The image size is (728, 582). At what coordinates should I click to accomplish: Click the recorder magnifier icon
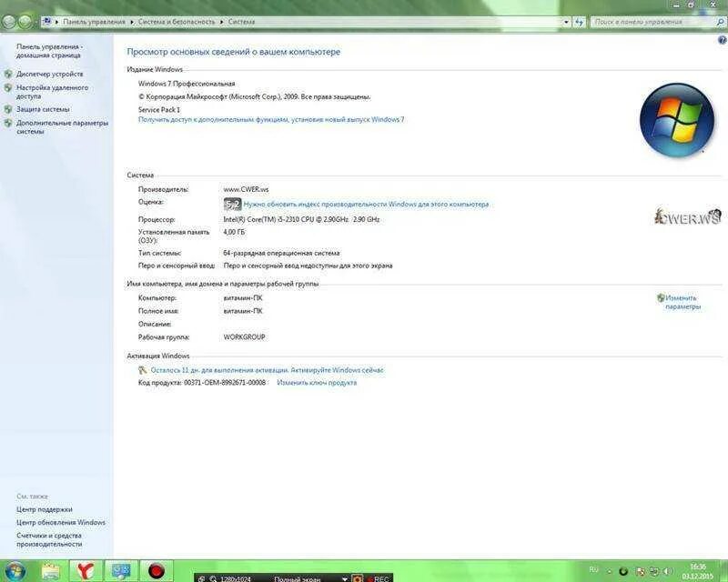coord(213,578)
